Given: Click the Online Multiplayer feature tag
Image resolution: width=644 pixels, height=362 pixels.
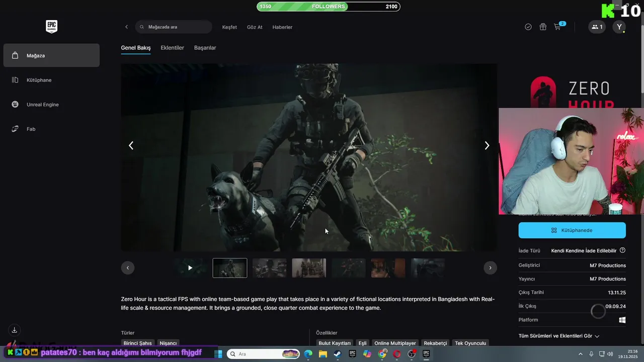Looking at the screenshot, I should click(395, 343).
